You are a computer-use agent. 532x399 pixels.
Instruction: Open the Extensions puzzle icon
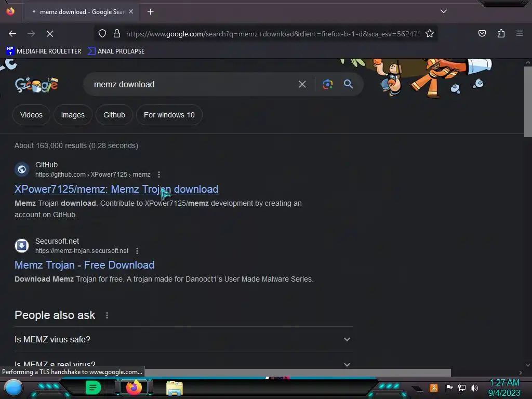coord(501,33)
